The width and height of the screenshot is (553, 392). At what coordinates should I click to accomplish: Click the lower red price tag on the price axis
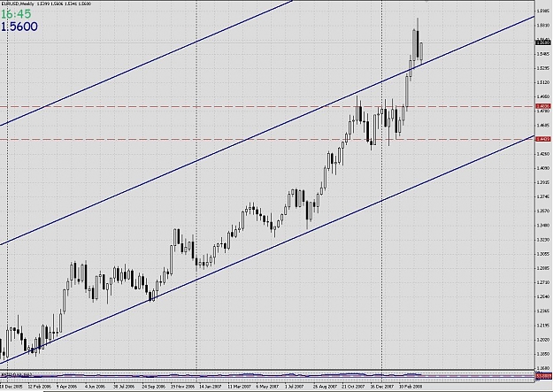click(x=542, y=140)
